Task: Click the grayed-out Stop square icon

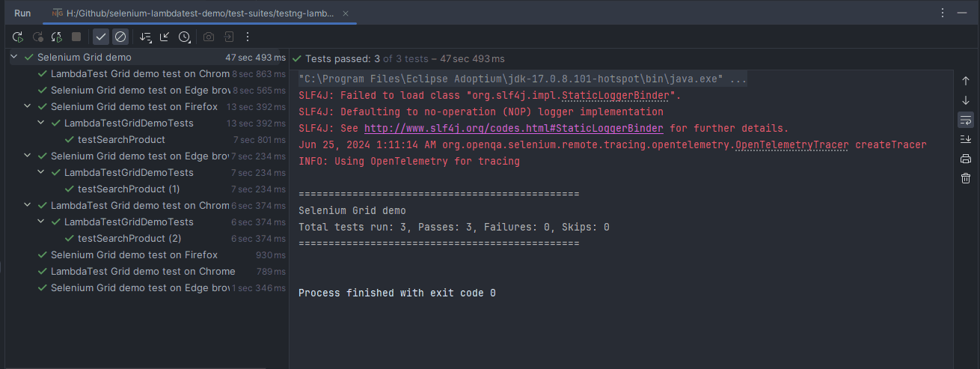Action: 76,37
